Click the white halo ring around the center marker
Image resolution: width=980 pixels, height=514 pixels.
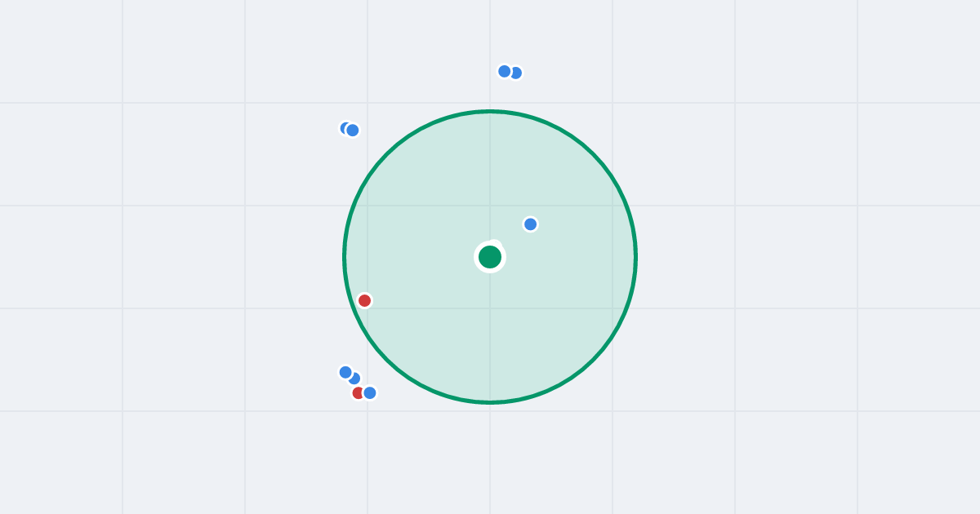click(x=490, y=243)
